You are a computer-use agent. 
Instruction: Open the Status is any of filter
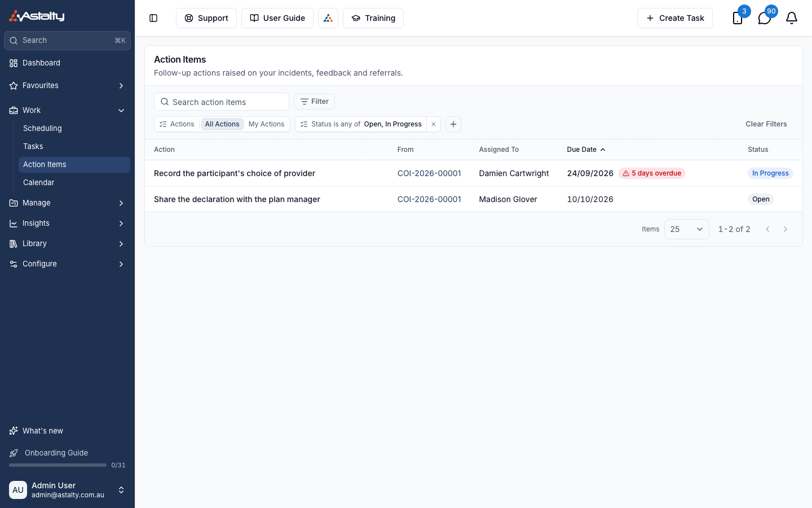click(x=361, y=124)
